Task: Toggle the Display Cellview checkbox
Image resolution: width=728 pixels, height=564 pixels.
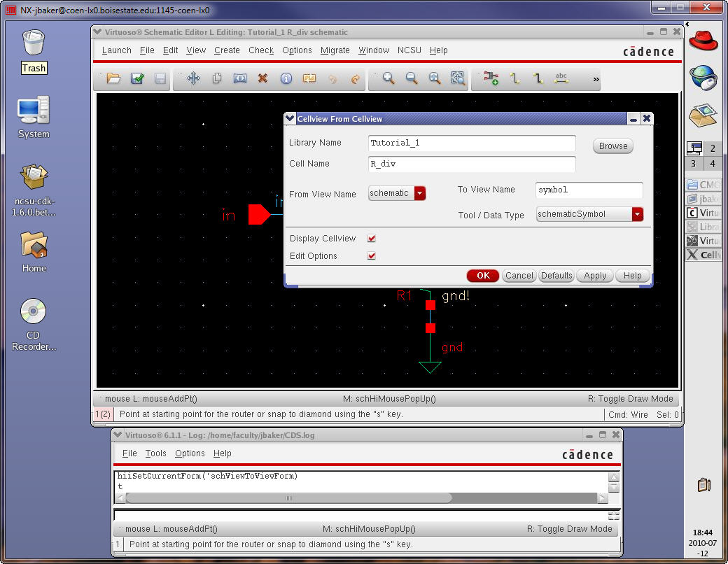Action: (x=372, y=239)
